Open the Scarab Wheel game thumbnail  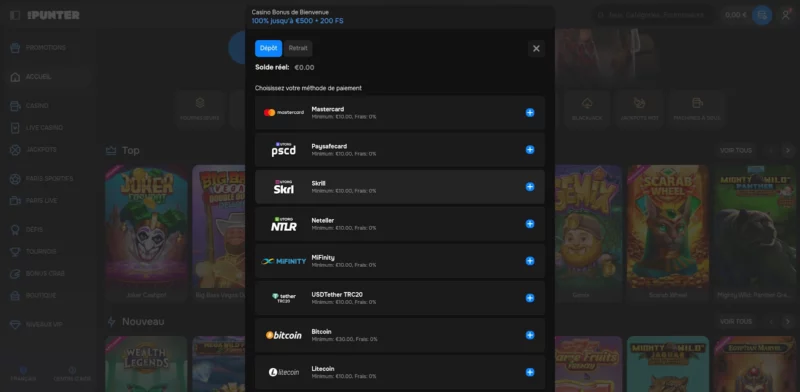pos(668,227)
